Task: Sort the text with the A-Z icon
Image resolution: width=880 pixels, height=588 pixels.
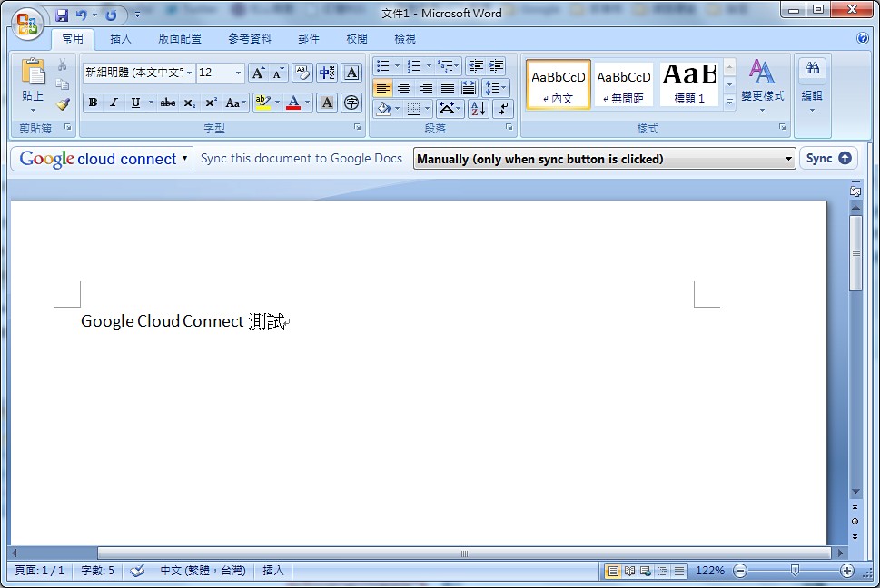Action: click(x=479, y=108)
